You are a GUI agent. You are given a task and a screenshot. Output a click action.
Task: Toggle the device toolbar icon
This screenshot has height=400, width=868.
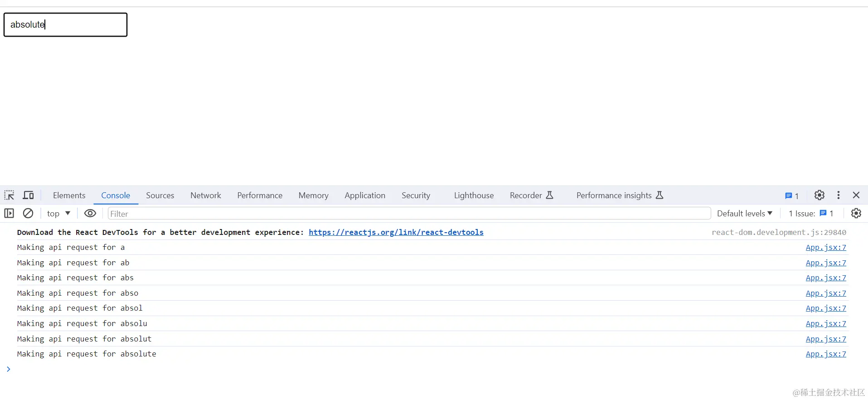pos(29,195)
